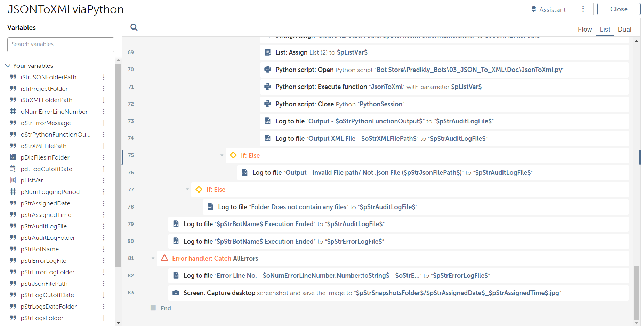Click in the Search variables field
Screen dimensions: 644x326
[x=61, y=44]
